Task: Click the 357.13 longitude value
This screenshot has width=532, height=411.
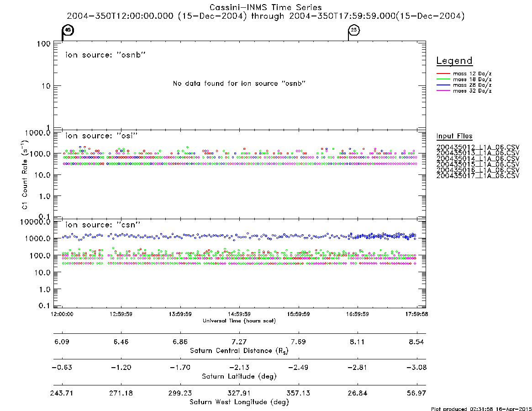Action: click(x=298, y=393)
